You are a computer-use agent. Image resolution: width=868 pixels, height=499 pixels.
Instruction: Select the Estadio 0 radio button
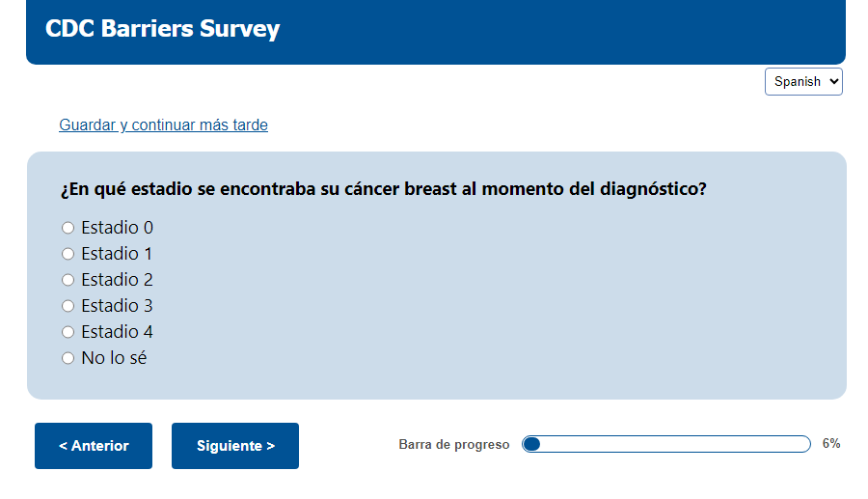point(68,228)
